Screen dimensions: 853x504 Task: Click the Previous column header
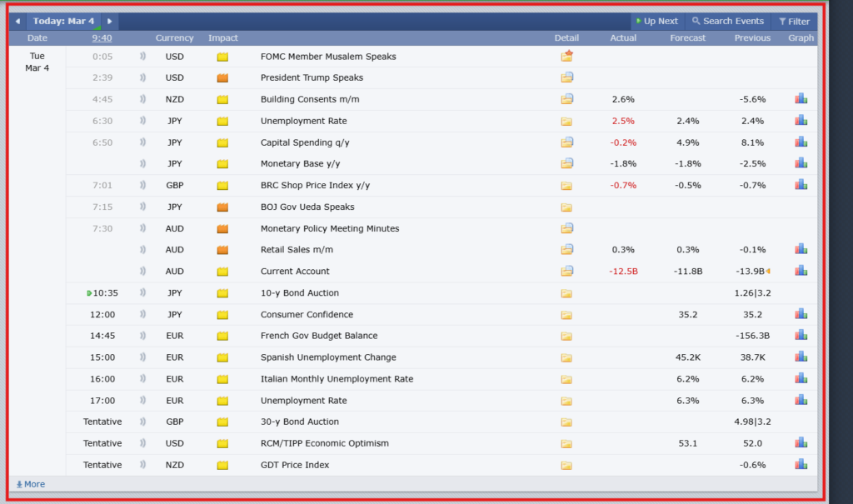(x=752, y=37)
